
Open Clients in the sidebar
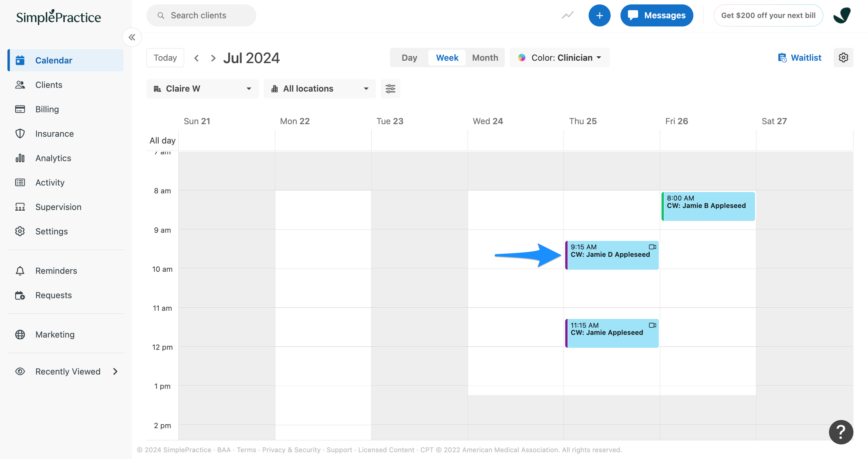pos(66,84)
